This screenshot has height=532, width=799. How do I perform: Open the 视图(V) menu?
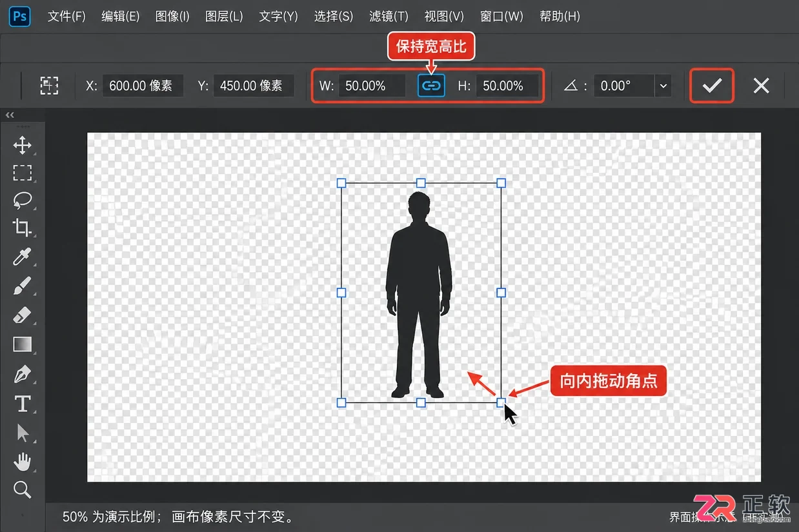[444, 16]
